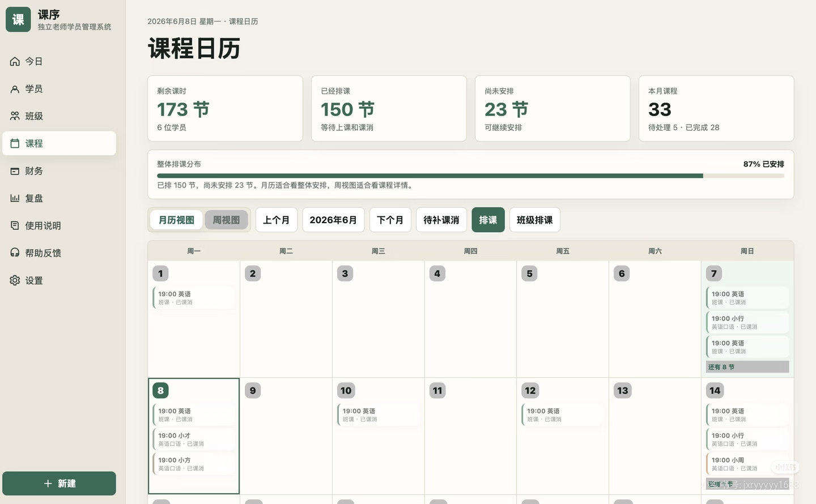Click the 整体排课分布 progress bar
This screenshot has width=816, height=504.
click(470, 176)
